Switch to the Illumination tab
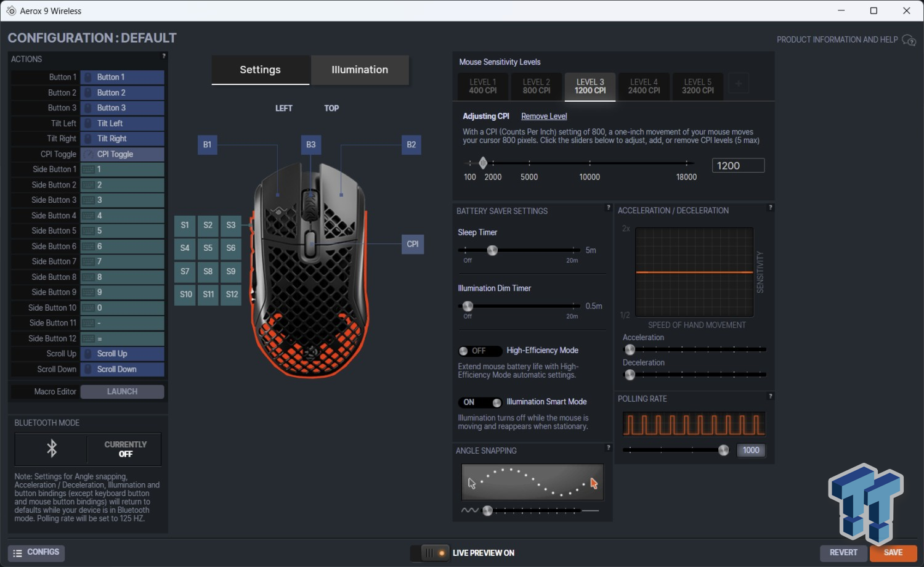Screen dimensions: 924x567 point(360,70)
